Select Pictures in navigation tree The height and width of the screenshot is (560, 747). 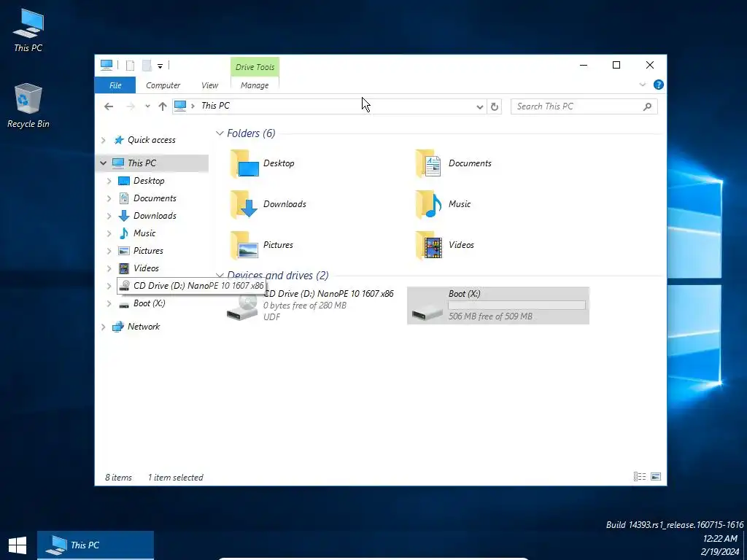148,251
